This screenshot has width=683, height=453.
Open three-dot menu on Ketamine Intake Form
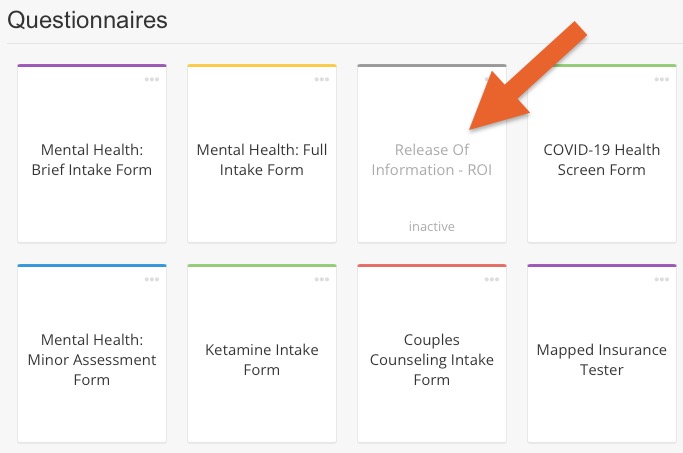(x=321, y=279)
